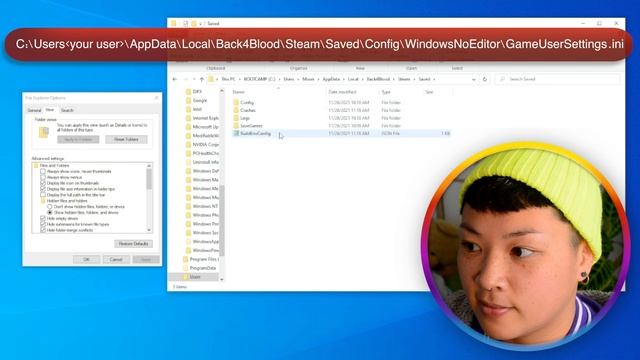This screenshot has height=360, width=640.
Task: Open the SaveGames folder icon
Action: [x=236, y=126]
